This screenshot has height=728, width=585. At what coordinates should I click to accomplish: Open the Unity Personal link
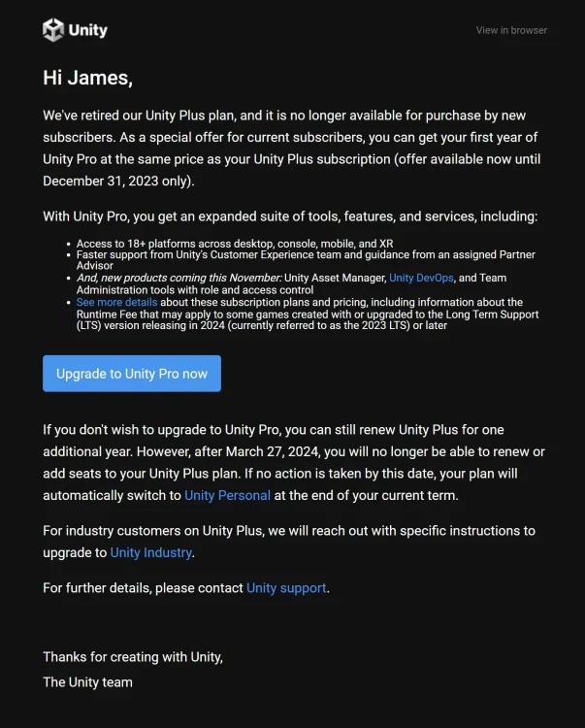(227, 495)
